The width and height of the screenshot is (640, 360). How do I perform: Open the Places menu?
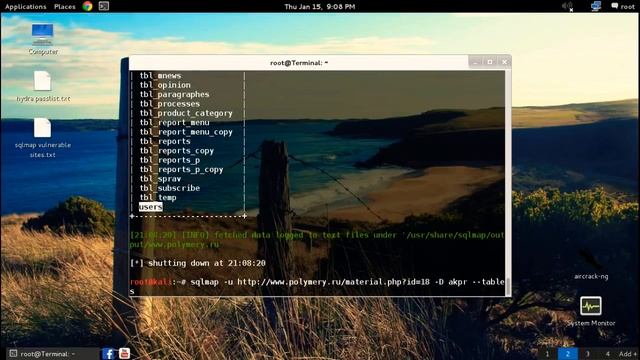tap(64, 7)
